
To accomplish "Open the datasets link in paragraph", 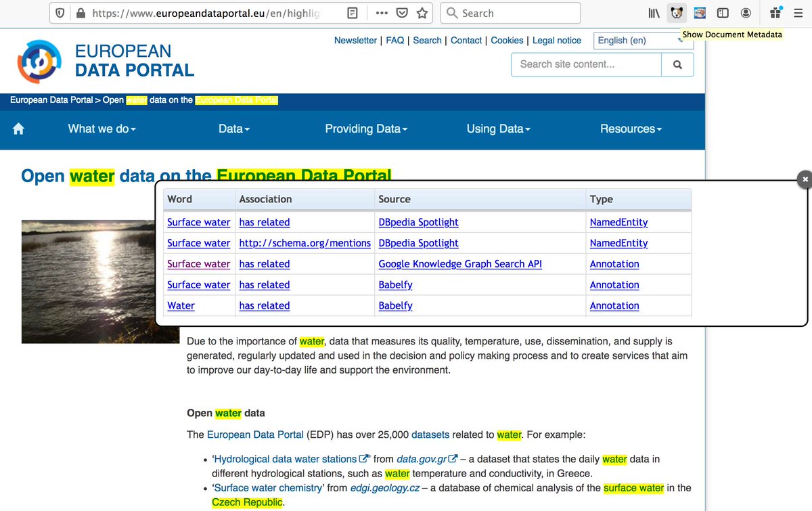I will [x=430, y=435].
